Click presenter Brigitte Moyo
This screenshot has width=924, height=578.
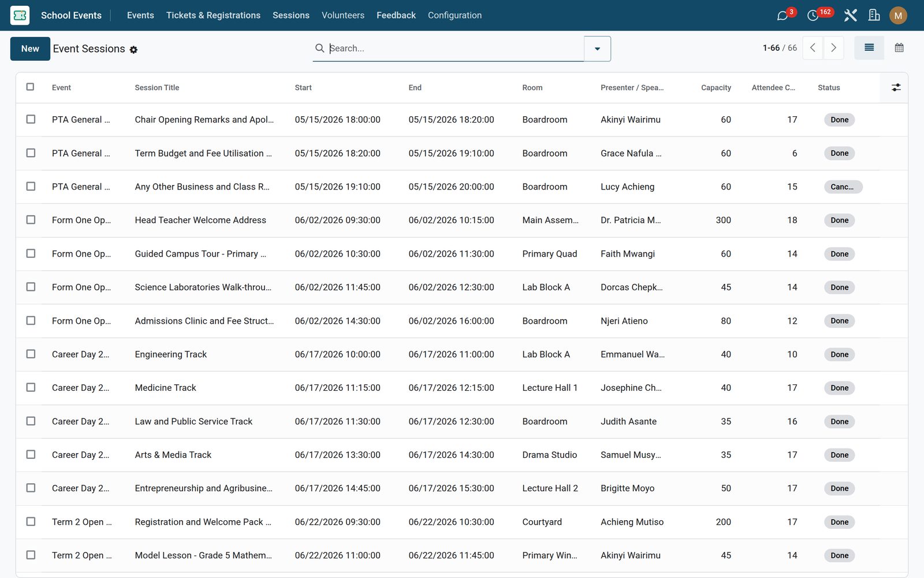[x=627, y=488]
